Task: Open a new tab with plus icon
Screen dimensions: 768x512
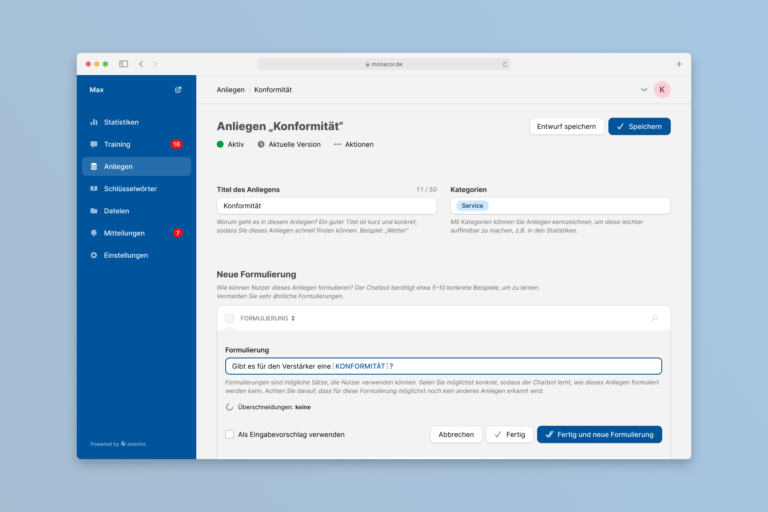Action: coord(679,64)
